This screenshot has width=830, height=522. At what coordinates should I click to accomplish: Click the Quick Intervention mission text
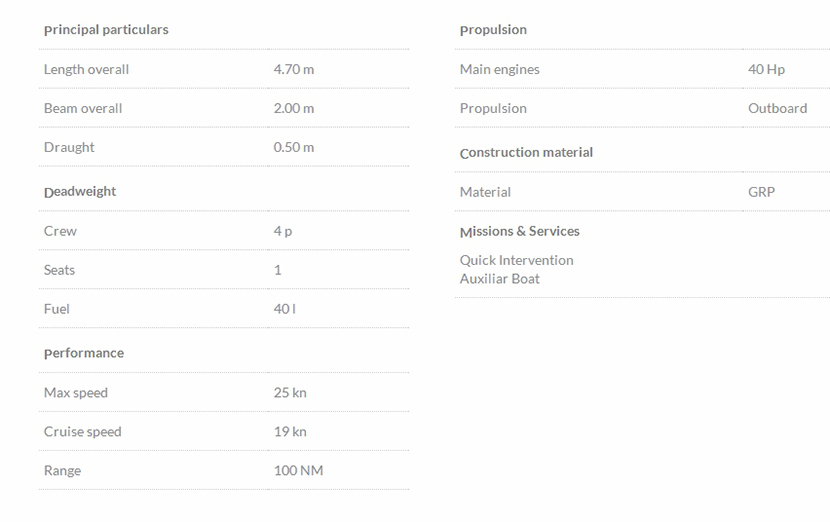(x=516, y=260)
